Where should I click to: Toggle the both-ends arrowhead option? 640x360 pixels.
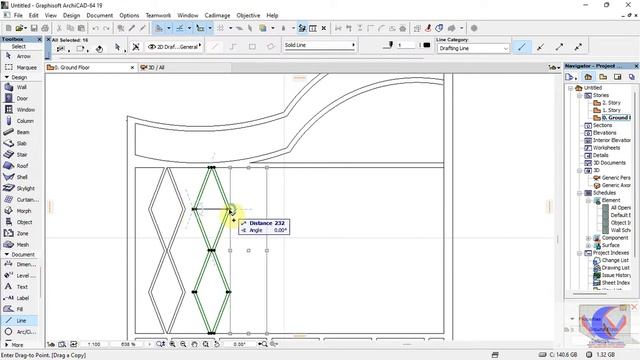[578, 47]
